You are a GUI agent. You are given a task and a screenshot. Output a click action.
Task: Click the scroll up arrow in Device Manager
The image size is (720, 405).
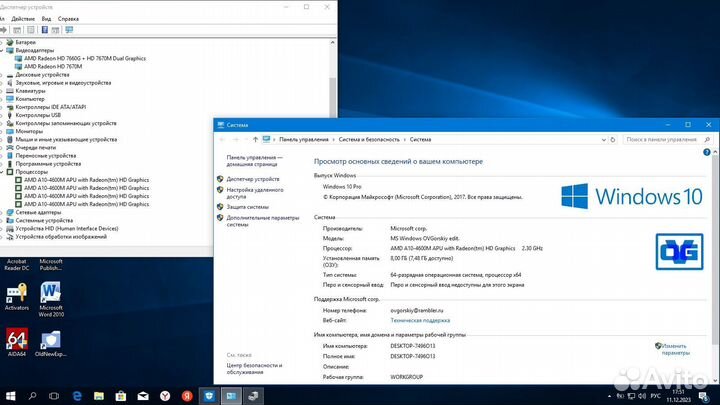(x=332, y=42)
